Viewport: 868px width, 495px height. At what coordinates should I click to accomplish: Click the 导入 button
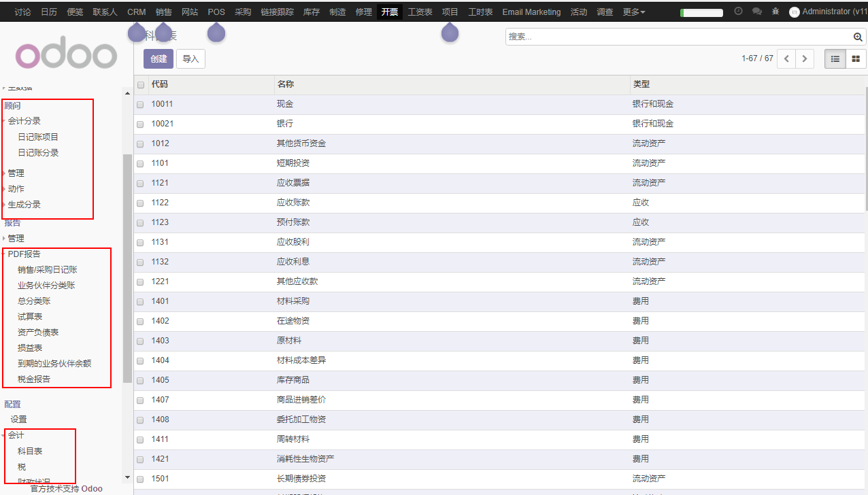190,59
